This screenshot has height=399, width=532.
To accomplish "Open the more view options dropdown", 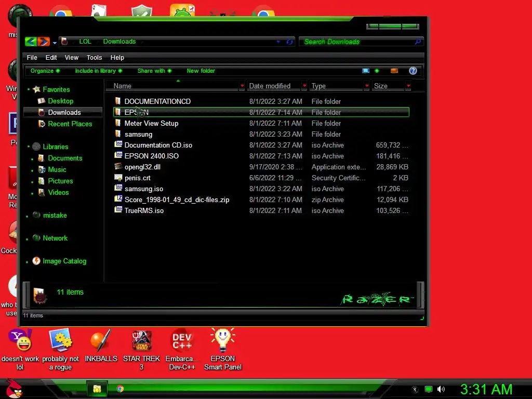I will point(377,71).
